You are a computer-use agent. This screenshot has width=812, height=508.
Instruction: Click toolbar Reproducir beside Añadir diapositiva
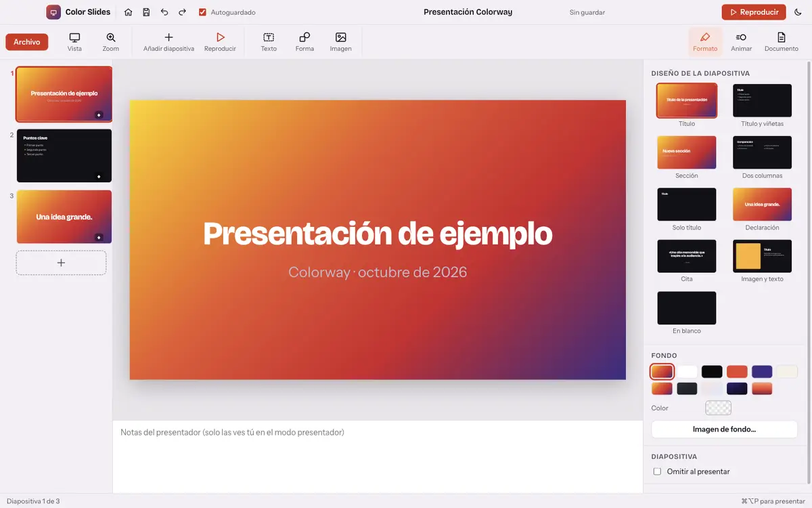[x=220, y=42]
